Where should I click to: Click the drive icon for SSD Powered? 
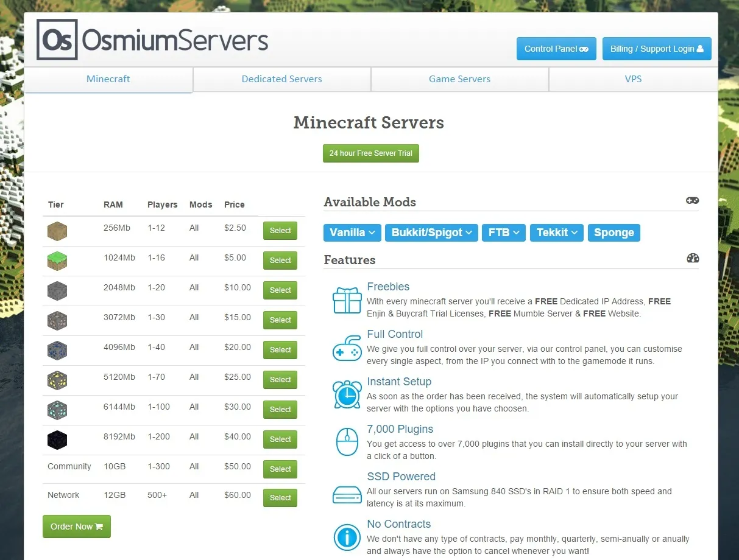click(x=347, y=494)
